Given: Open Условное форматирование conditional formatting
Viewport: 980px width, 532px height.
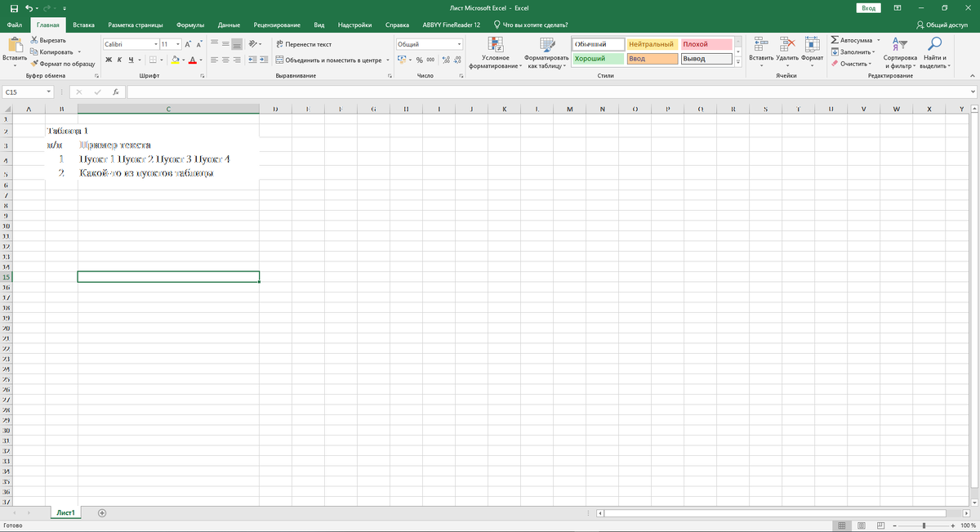Looking at the screenshot, I should (x=496, y=53).
